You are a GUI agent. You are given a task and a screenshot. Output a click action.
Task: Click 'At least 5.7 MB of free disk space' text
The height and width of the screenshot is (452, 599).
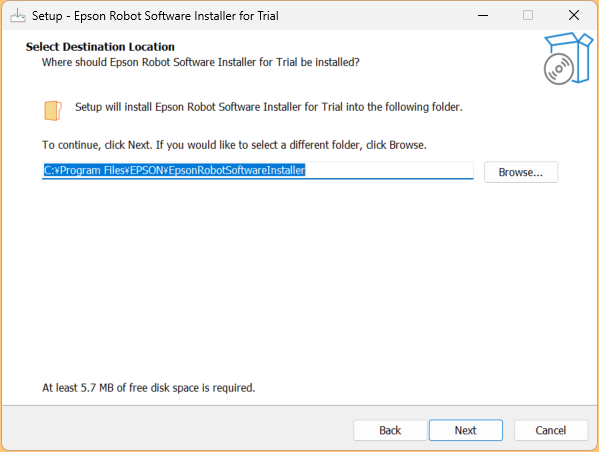[148, 388]
